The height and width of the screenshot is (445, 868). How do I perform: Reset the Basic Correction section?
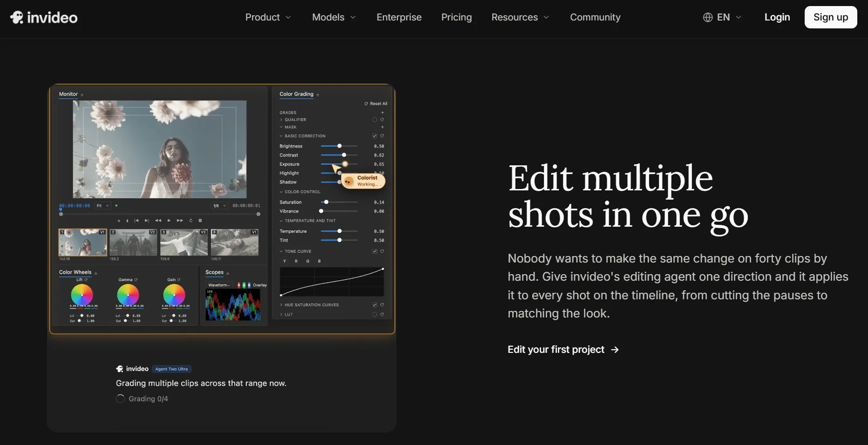click(382, 136)
